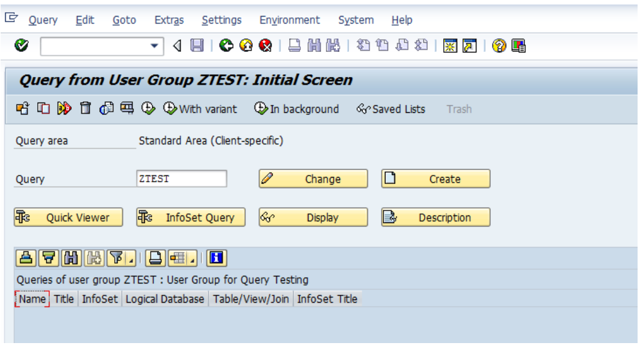The image size is (644, 345).
Task: Click the Set Filter funnel icon
Action: pos(116,258)
